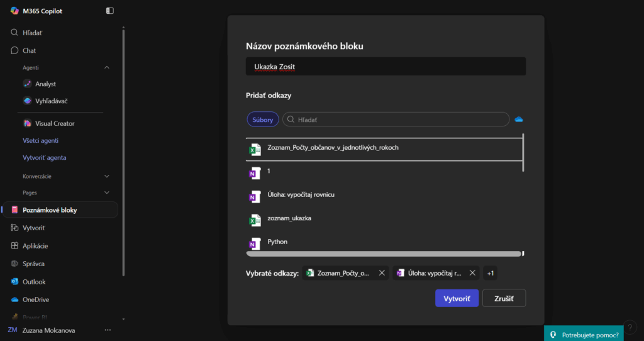Remove Zoznam_Počty_o... selected link chip
Viewport: 644px width, 341px height.
[x=382, y=273]
